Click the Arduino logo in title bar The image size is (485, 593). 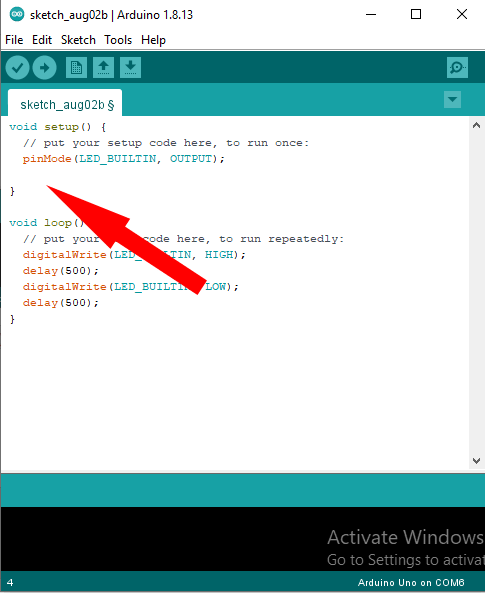tap(17, 14)
